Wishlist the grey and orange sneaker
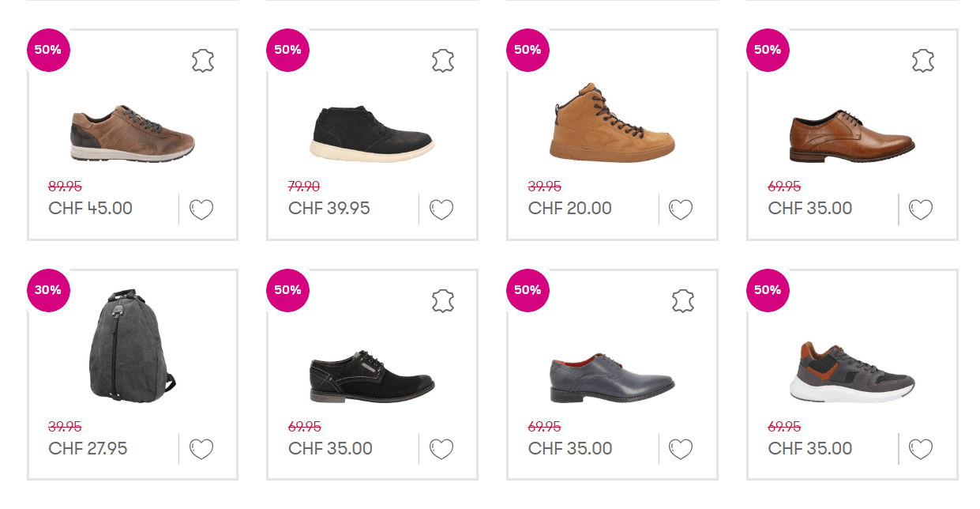 click(x=921, y=450)
